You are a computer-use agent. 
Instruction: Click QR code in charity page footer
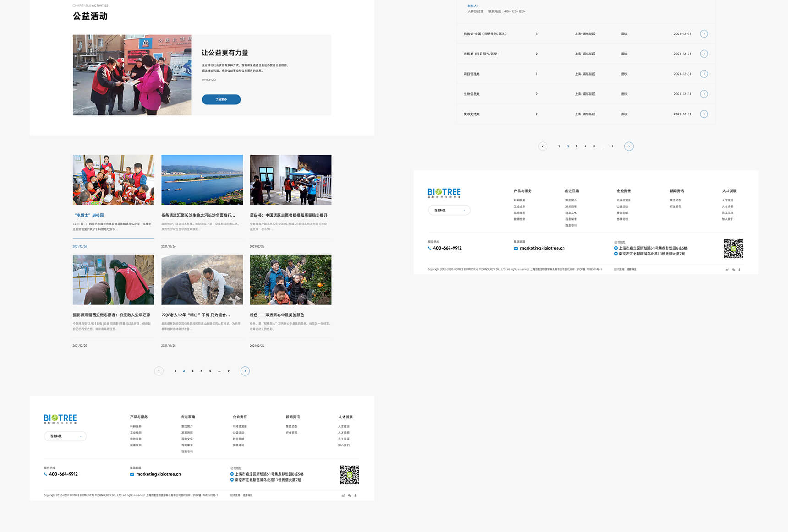click(x=350, y=475)
